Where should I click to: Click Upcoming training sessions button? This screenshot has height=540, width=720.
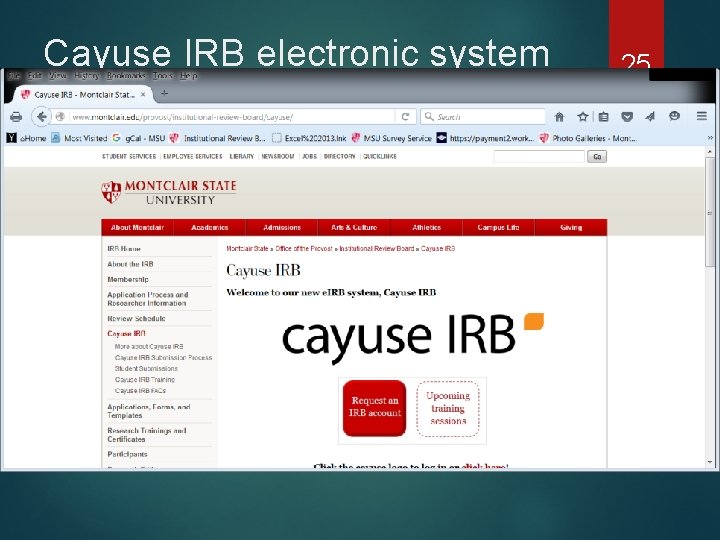pyautogui.click(x=448, y=408)
